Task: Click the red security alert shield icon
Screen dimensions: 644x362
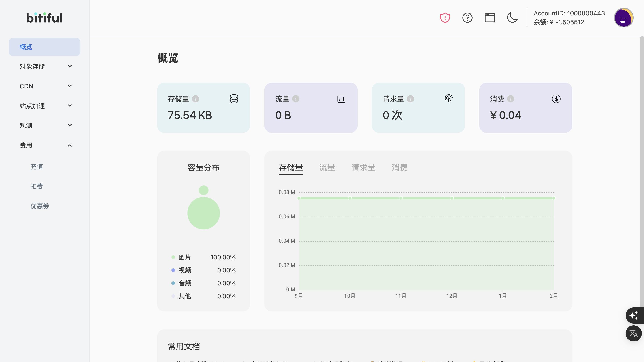Action: [x=445, y=17]
